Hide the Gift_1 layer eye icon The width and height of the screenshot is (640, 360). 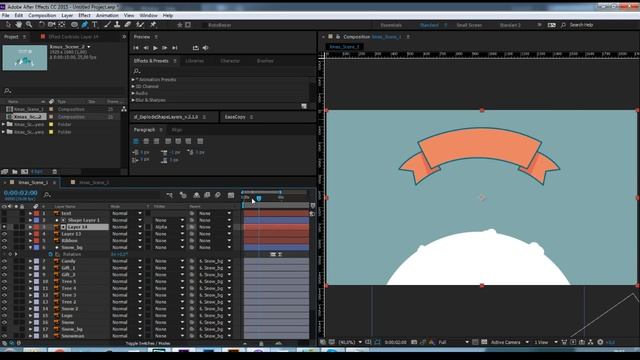click(4, 268)
